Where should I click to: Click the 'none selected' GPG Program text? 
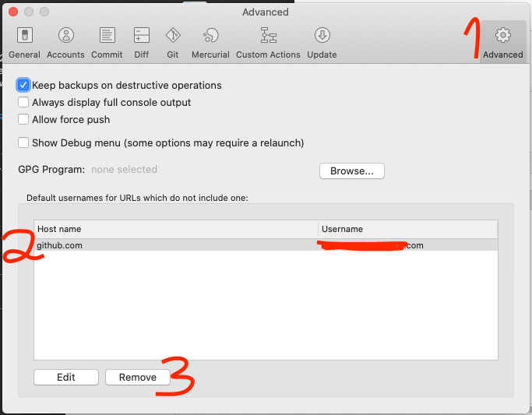[x=124, y=169]
